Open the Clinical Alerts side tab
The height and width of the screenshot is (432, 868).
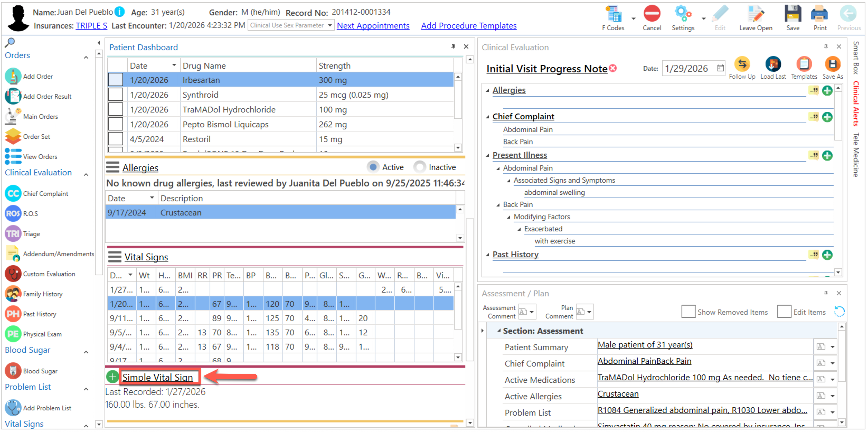(856, 104)
